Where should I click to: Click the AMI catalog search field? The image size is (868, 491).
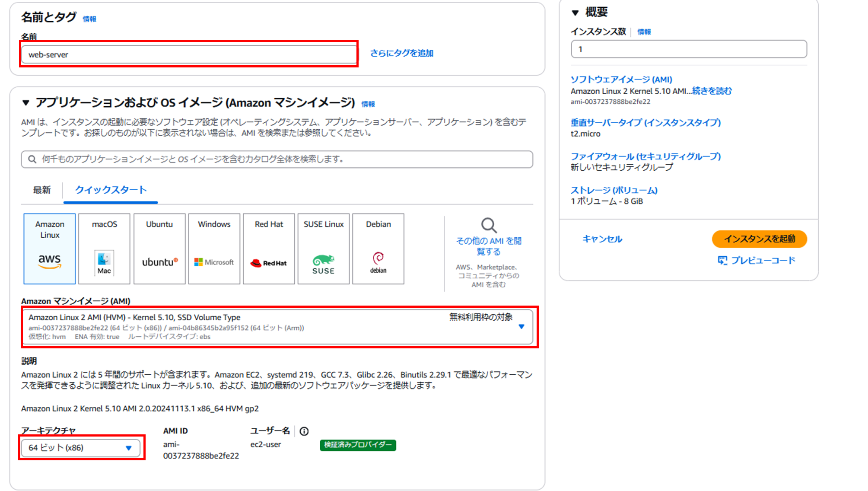(x=277, y=159)
